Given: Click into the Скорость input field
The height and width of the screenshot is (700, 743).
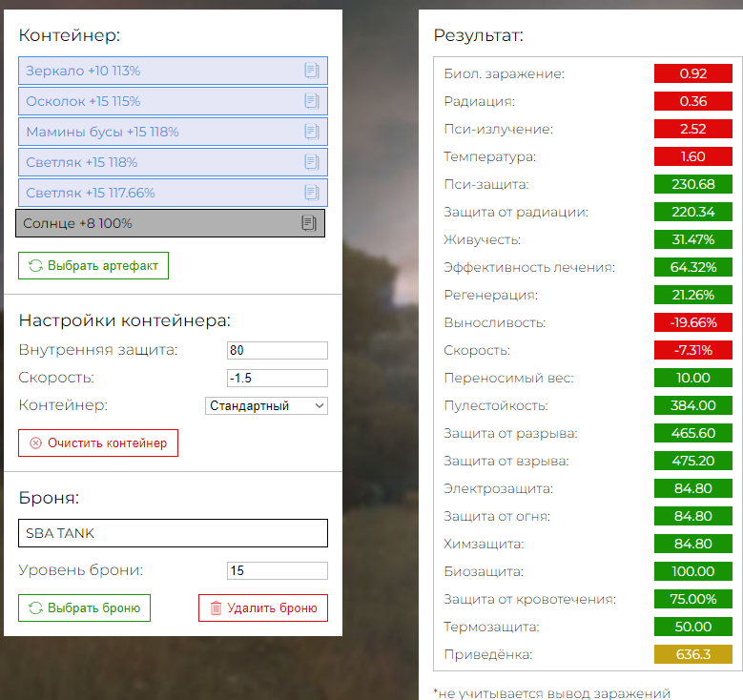Looking at the screenshot, I should [277, 378].
